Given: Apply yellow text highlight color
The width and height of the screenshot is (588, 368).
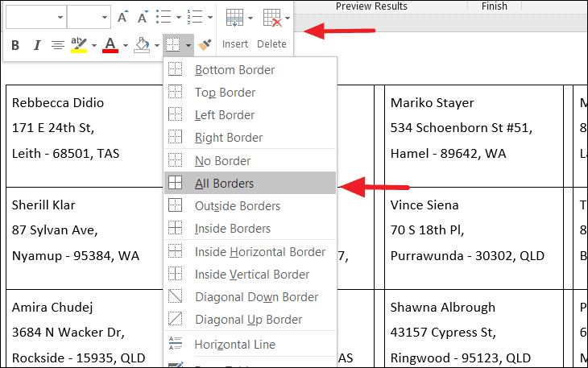Looking at the screenshot, I should (x=79, y=45).
